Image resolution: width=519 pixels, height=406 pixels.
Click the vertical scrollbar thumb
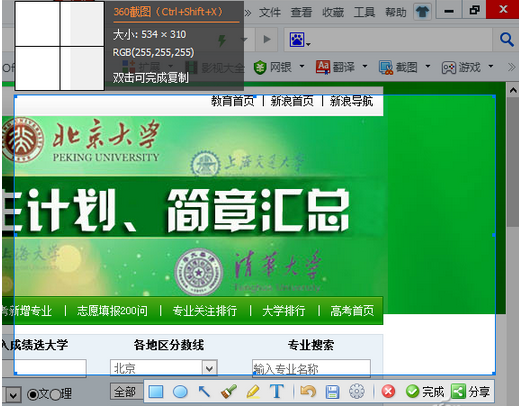[513, 162]
